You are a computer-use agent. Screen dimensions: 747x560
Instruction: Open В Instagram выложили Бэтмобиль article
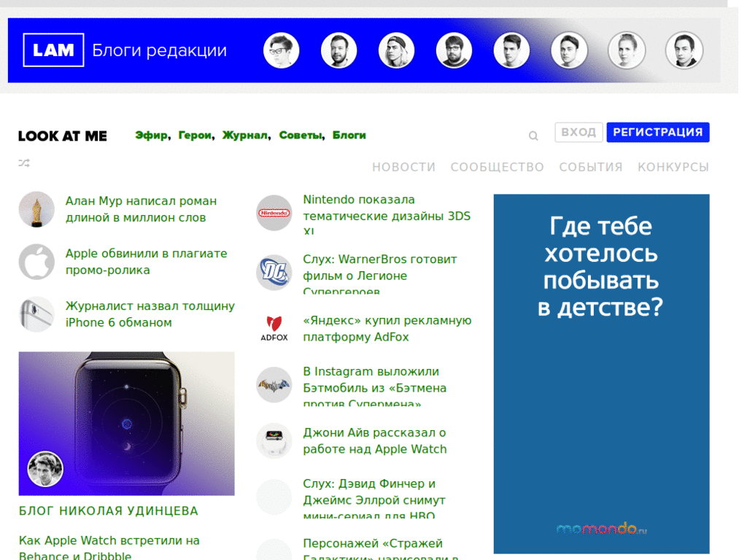click(x=374, y=387)
